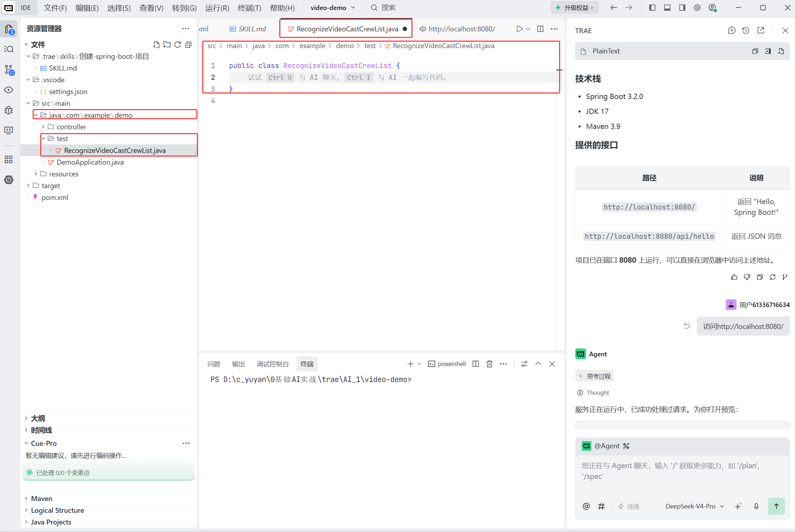Viewport: 795px width, 532px height.
Task: Click the 搜索 search box in title bar
Action: pos(384,8)
